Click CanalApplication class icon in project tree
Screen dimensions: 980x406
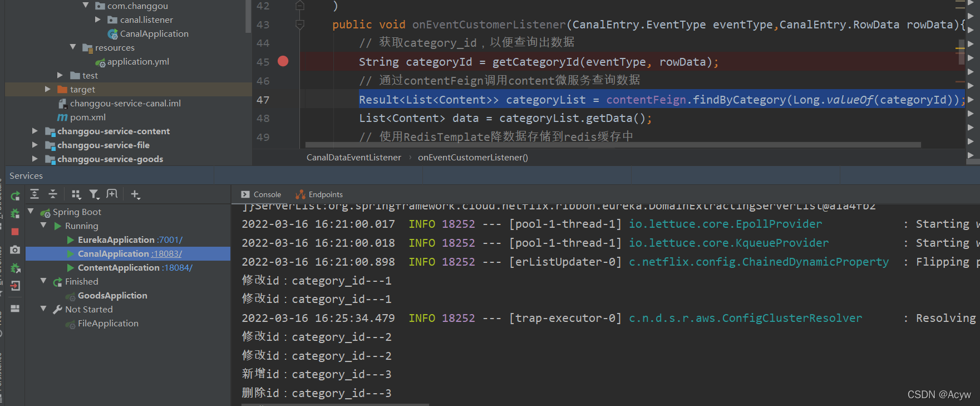point(113,34)
